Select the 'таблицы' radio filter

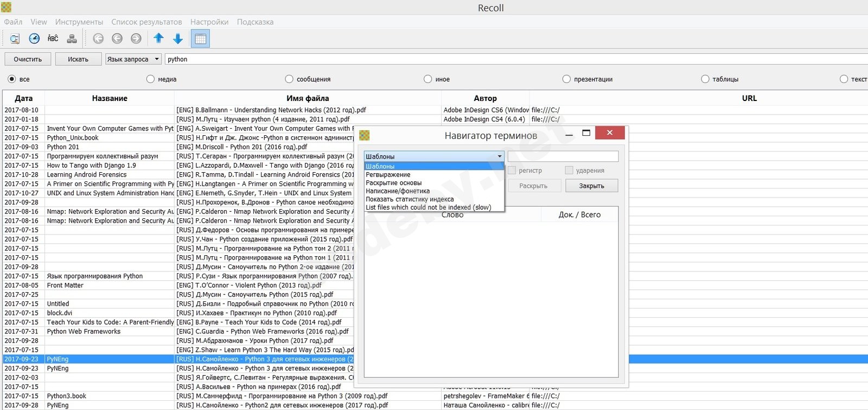pyautogui.click(x=705, y=79)
